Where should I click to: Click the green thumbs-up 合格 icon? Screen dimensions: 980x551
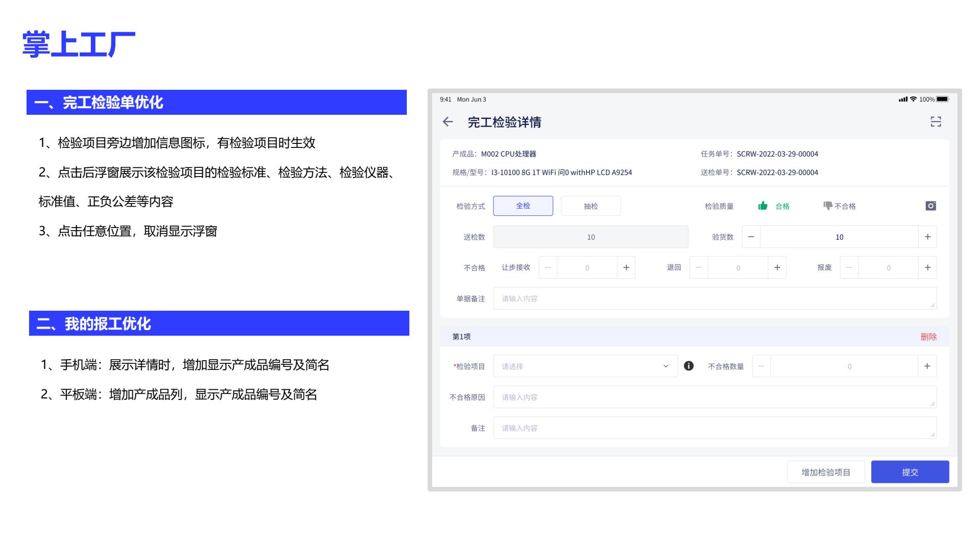(x=763, y=206)
